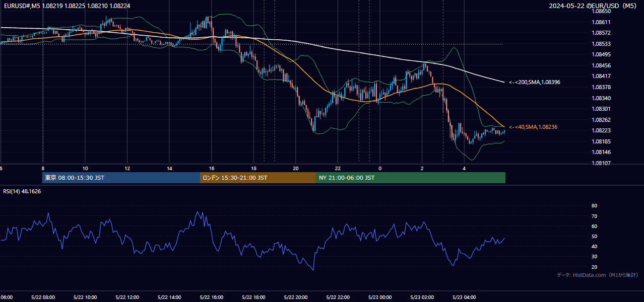Click the 5/22 12:00 date label
The width and height of the screenshot is (644, 302).
127,297
